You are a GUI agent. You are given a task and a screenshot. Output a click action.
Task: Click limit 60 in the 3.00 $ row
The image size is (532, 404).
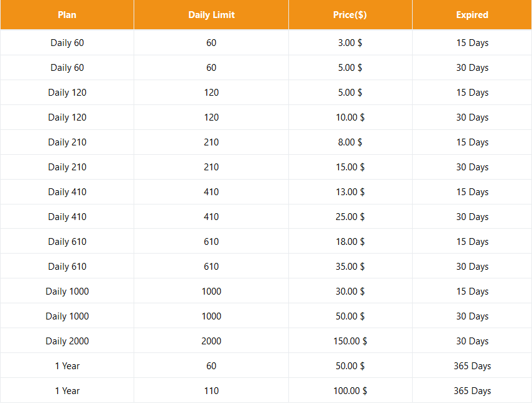pyautogui.click(x=211, y=43)
